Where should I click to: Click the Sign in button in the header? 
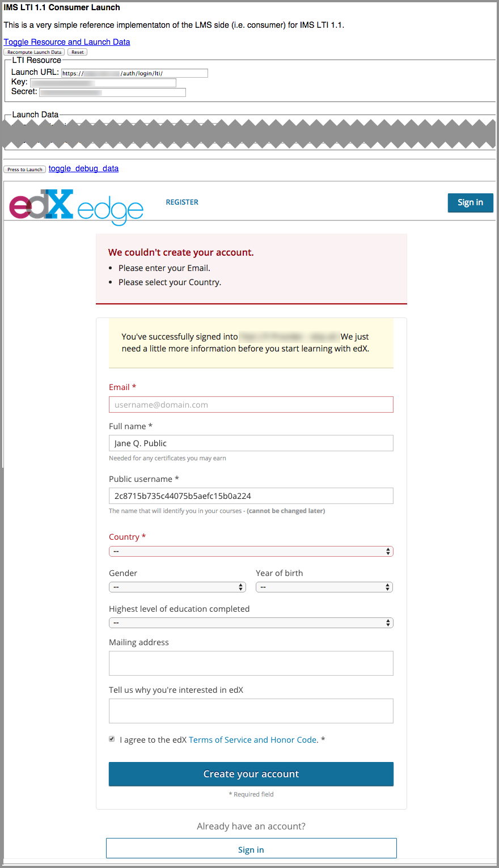pyautogui.click(x=470, y=202)
